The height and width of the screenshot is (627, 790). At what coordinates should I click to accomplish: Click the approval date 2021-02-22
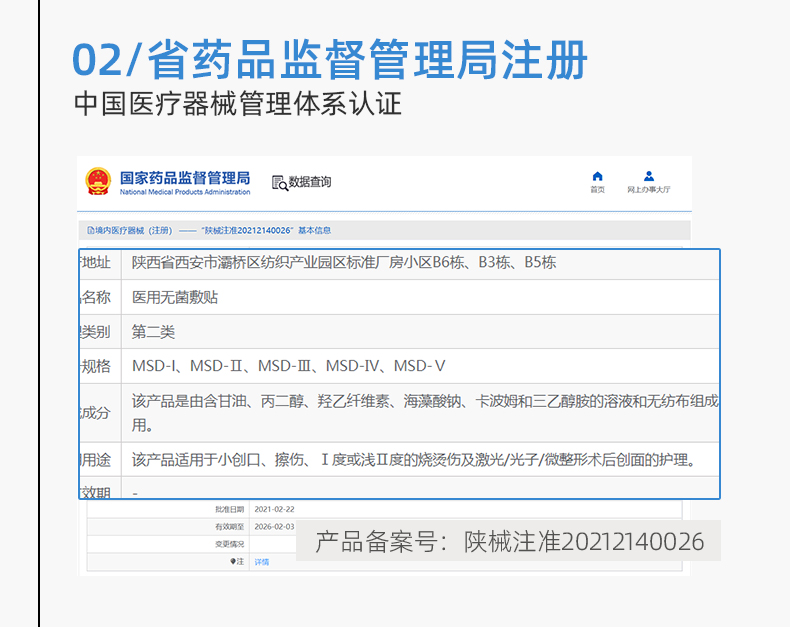point(274,509)
